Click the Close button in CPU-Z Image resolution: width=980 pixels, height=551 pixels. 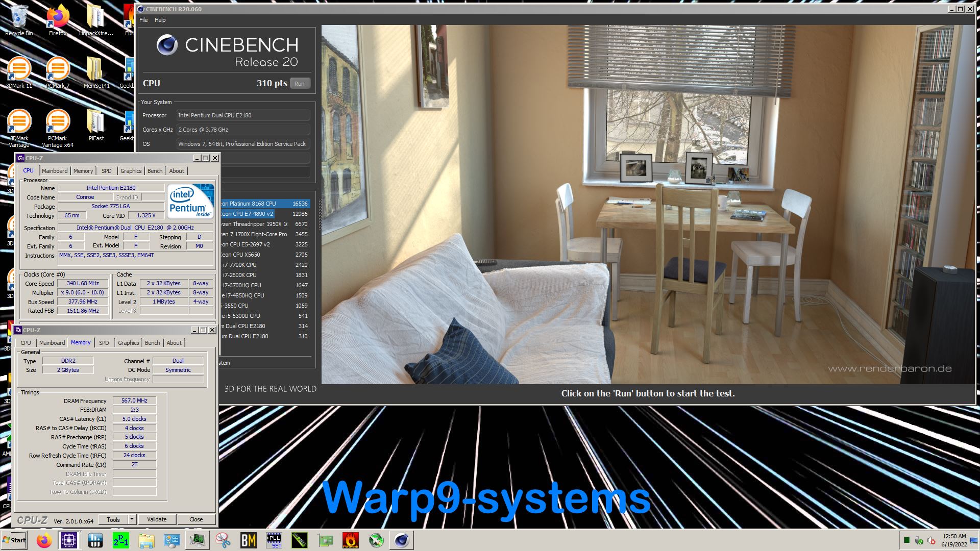[196, 519]
